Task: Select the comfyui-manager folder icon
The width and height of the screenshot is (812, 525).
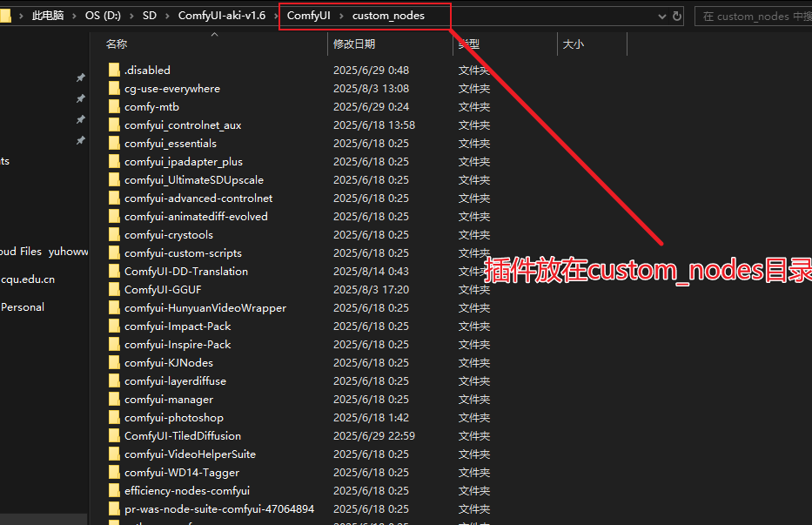Action: click(115, 399)
